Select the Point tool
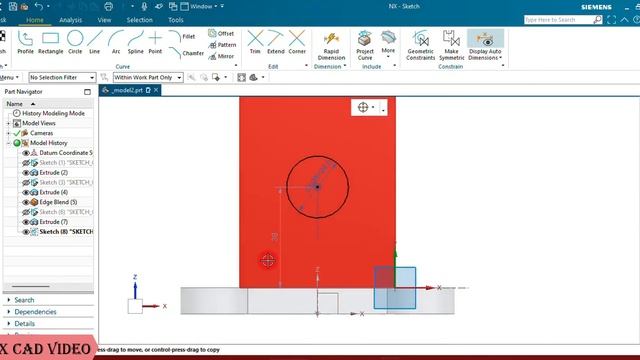The image size is (640, 360). pyautogui.click(x=155, y=42)
